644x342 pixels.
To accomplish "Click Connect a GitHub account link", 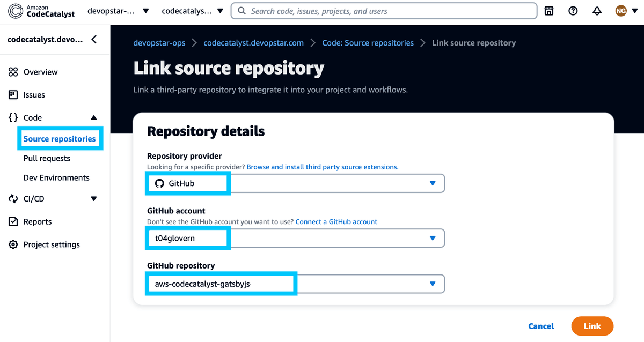I will point(336,221).
